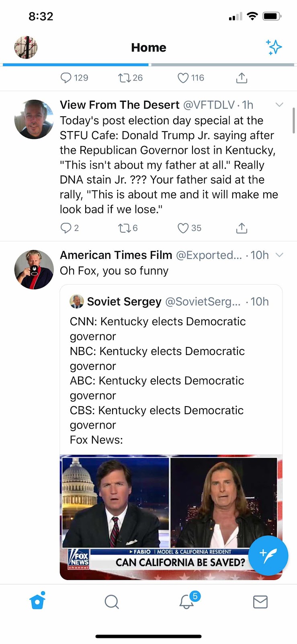Like the View From The Desert tweet

(183, 228)
